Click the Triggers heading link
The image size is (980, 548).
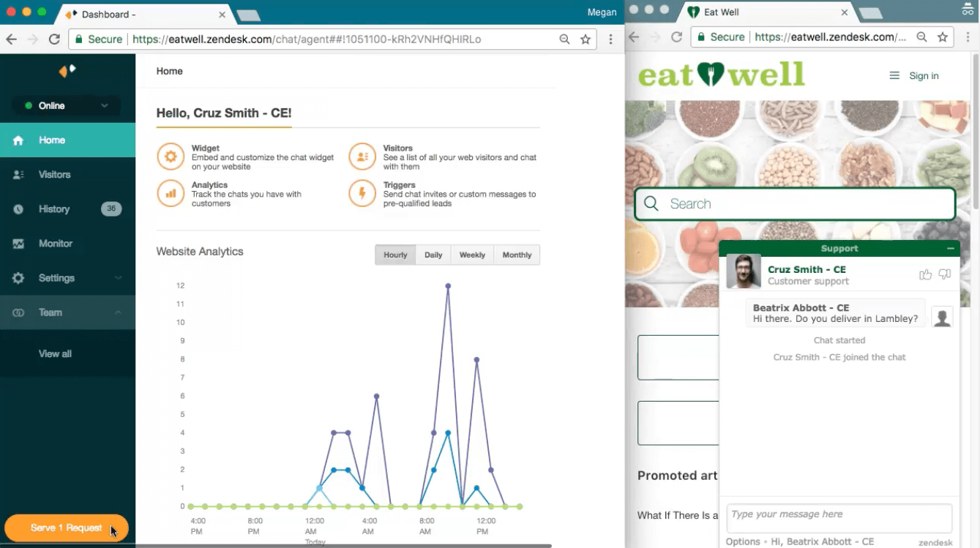pyautogui.click(x=400, y=185)
